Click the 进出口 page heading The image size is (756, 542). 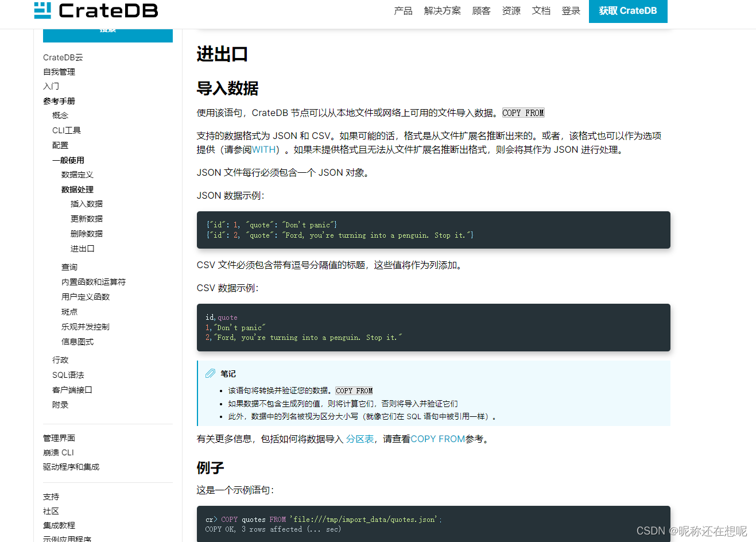[x=222, y=55]
